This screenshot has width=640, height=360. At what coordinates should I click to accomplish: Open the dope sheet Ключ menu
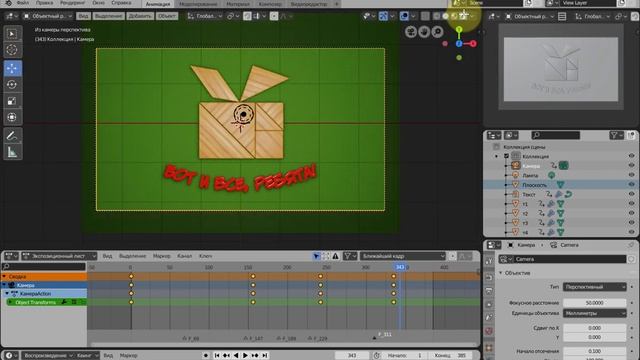click(x=205, y=256)
